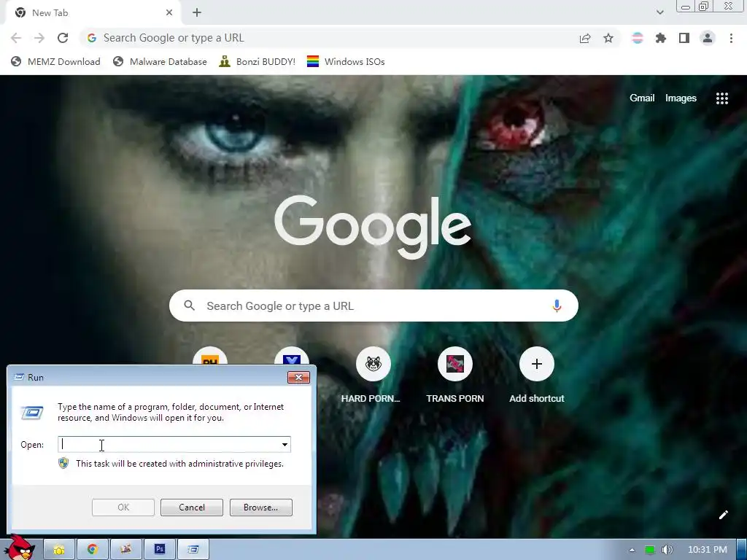Open the MEMZ Download bookmark
This screenshot has height=560, width=747.
click(55, 62)
